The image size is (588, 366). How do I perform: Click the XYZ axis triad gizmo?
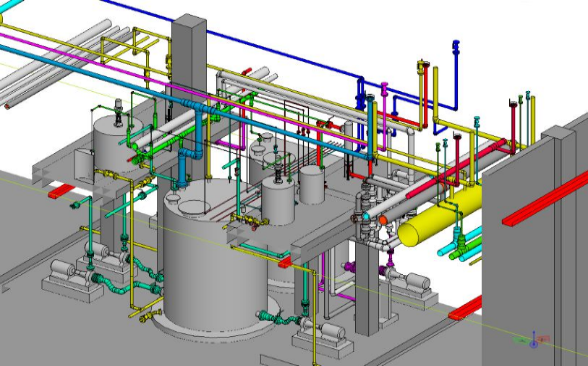533,340
